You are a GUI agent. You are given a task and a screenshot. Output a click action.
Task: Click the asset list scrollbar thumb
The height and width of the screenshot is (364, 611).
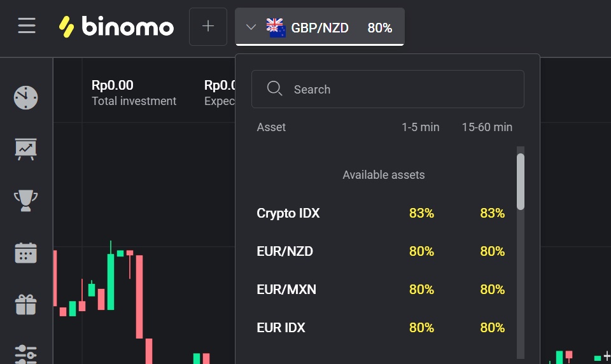coord(521,181)
